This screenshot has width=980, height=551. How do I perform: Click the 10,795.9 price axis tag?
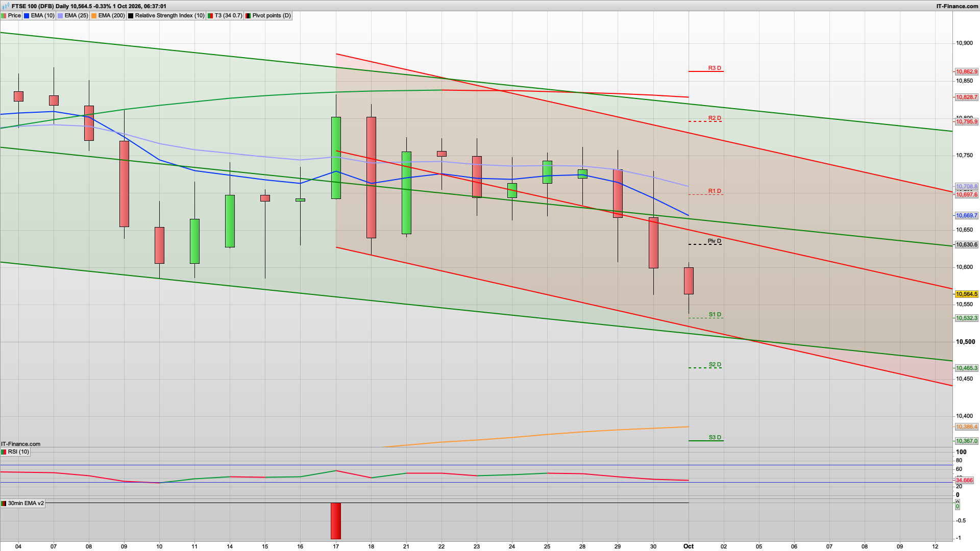click(966, 121)
